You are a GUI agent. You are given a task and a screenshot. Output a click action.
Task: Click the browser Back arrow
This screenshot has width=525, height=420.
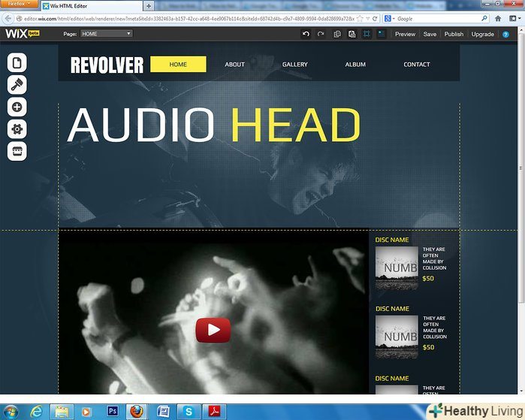coord(8,19)
